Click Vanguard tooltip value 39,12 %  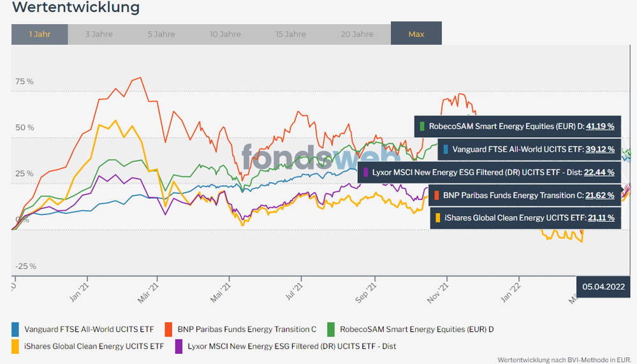[600, 150]
